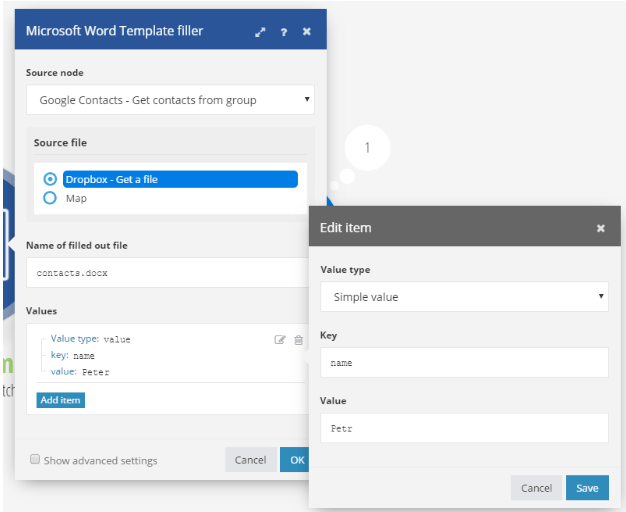Viewport: 626px width, 512px height.
Task: Open the Value type dropdown
Action: 464,297
